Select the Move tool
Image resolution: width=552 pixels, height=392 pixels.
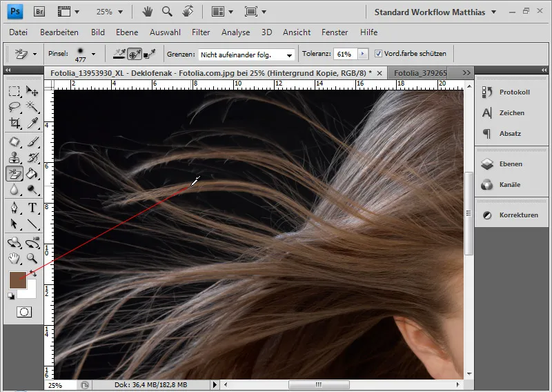pos(32,91)
